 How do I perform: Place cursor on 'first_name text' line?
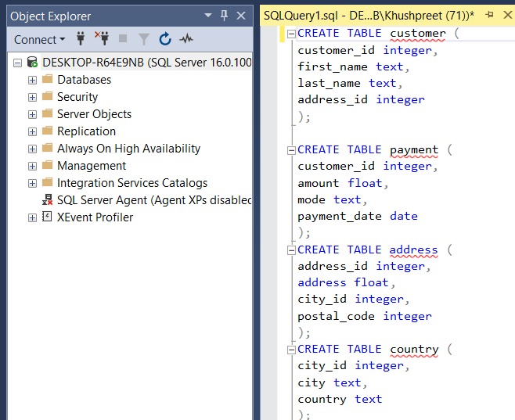point(354,67)
